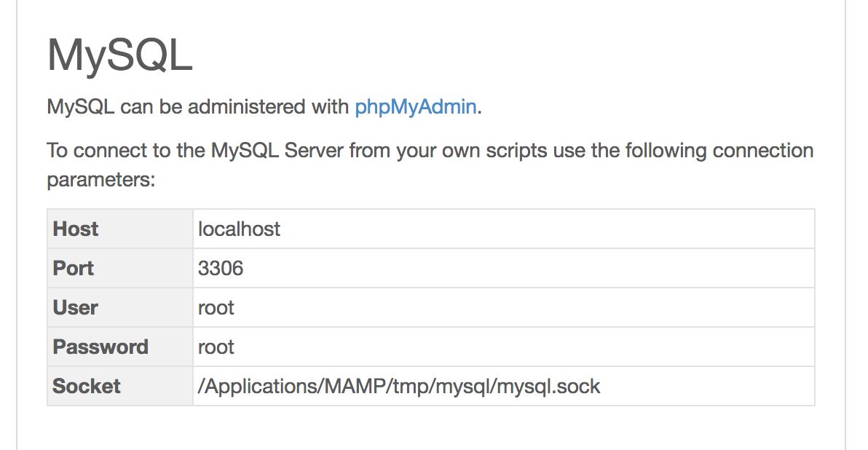This screenshot has height=450, width=868.
Task: Click the root value in User row
Action: click(216, 307)
